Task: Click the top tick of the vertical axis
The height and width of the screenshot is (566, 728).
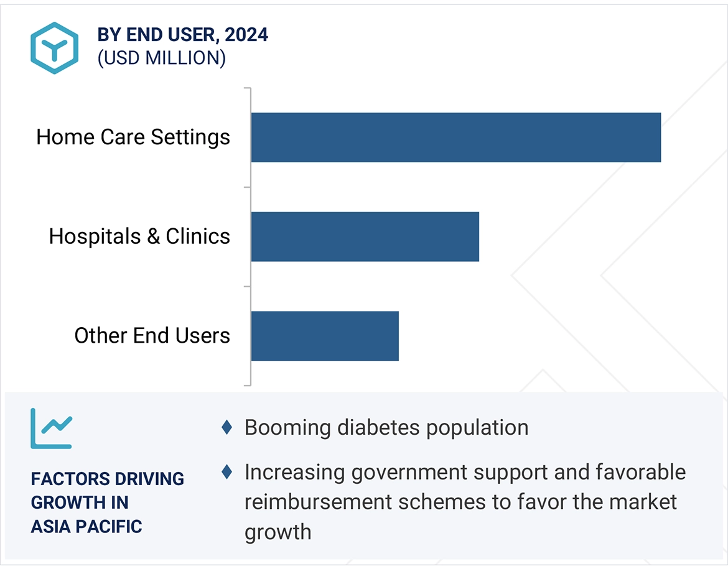Action: click(247, 88)
